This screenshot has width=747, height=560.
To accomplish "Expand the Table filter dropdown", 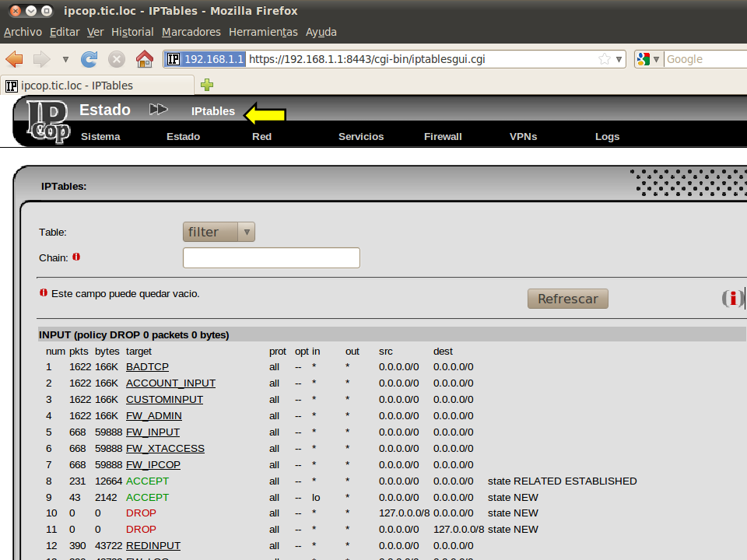I will [x=219, y=232].
